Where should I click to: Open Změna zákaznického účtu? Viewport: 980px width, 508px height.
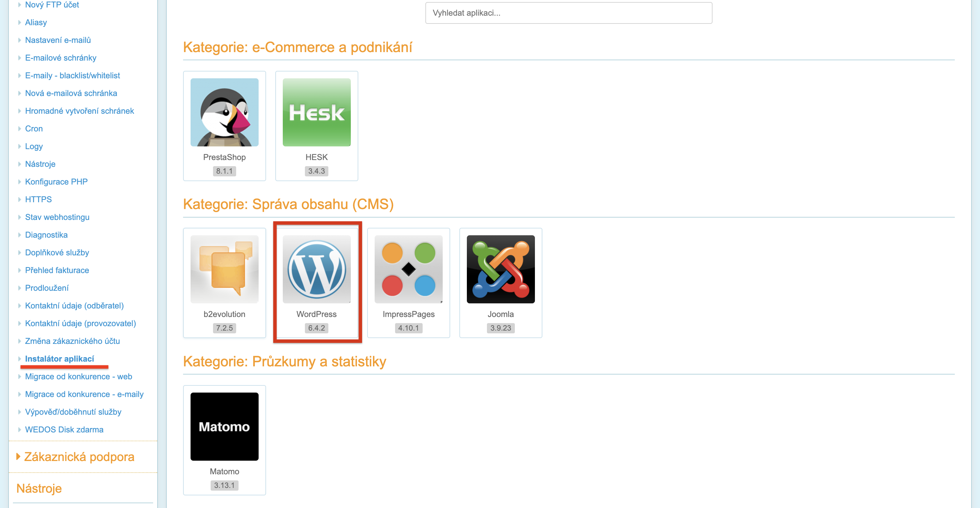73,341
